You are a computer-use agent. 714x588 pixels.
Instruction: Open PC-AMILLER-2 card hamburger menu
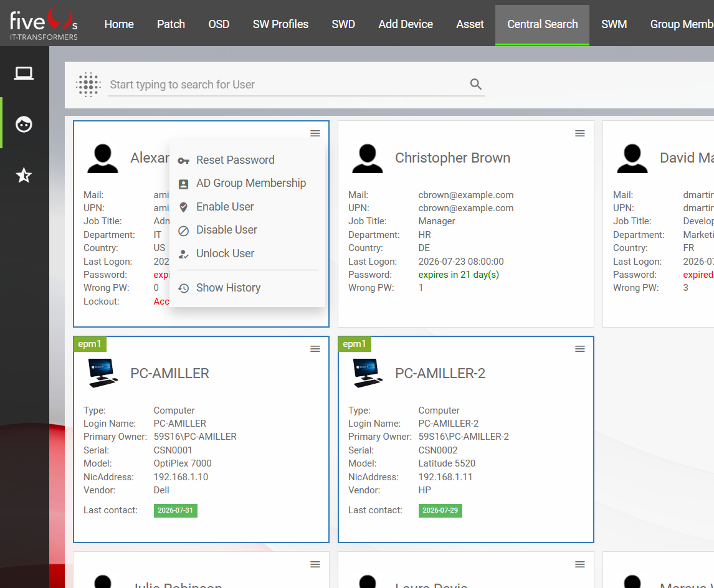579,349
